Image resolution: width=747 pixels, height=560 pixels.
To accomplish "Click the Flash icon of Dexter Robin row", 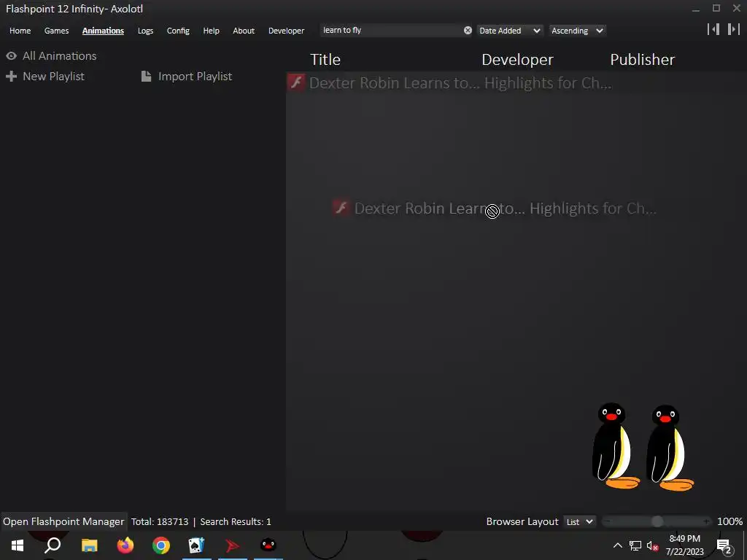I will (296, 82).
